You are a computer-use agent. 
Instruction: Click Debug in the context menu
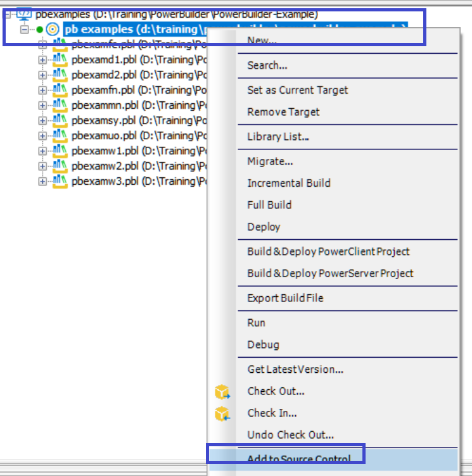click(263, 344)
